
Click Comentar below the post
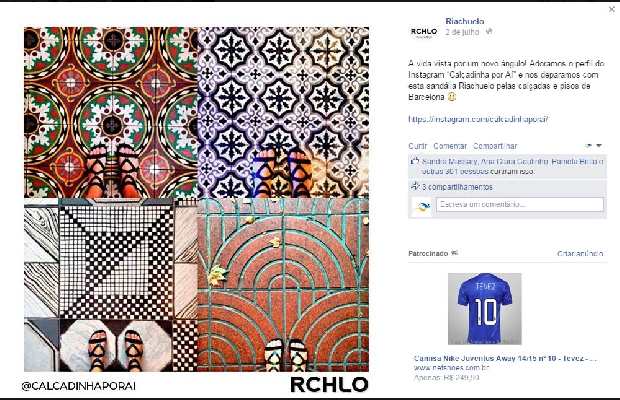pos(450,146)
